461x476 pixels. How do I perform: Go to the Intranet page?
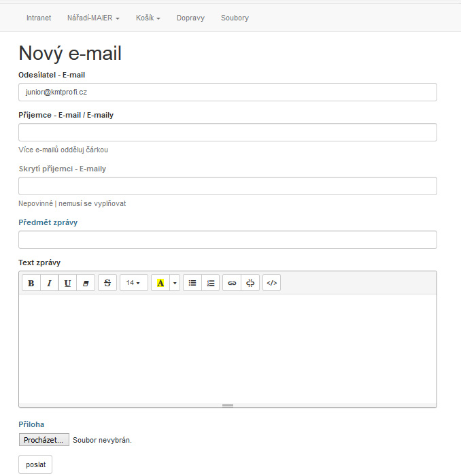[x=38, y=18]
